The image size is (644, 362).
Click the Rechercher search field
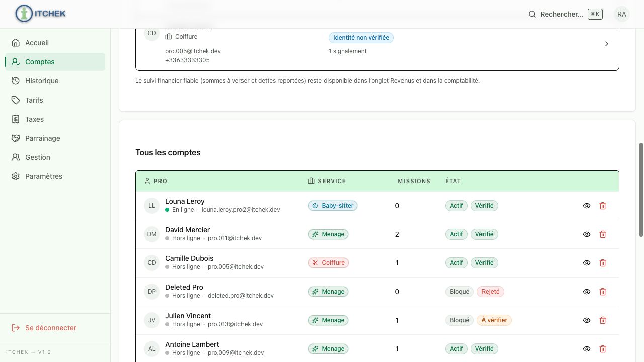point(565,14)
